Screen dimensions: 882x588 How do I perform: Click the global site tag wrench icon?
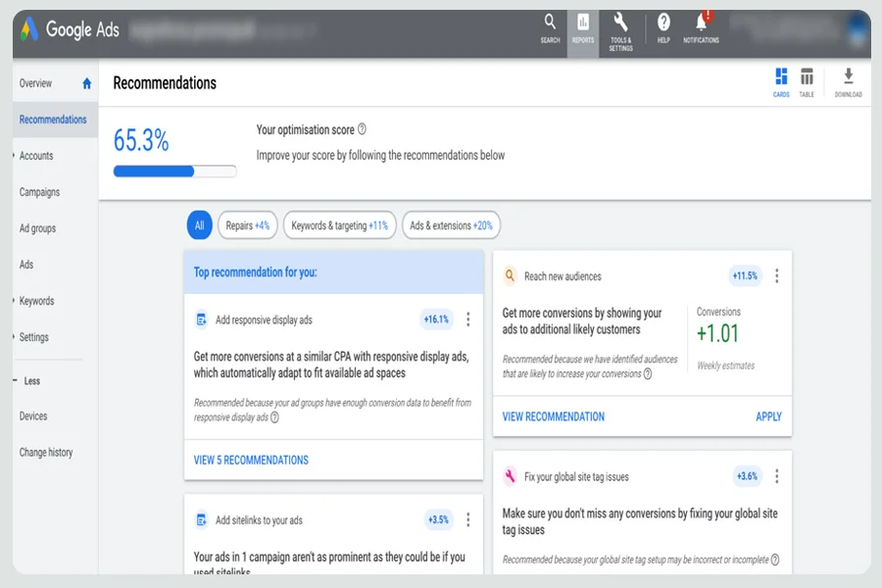pyautogui.click(x=510, y=476)
